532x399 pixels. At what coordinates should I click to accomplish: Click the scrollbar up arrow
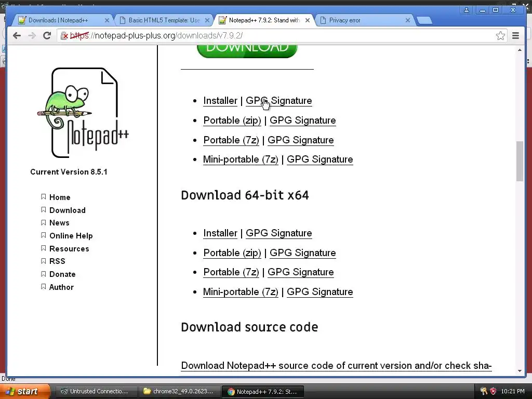coord(520,50)
